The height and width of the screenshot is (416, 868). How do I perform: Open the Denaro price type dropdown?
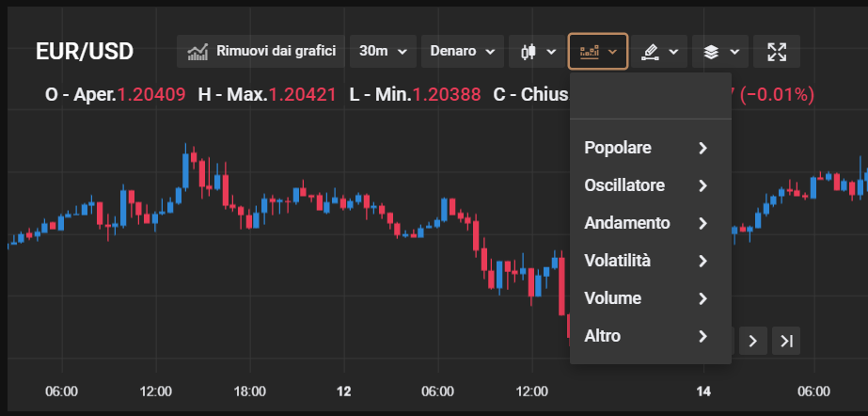click(x=463, y=52)
